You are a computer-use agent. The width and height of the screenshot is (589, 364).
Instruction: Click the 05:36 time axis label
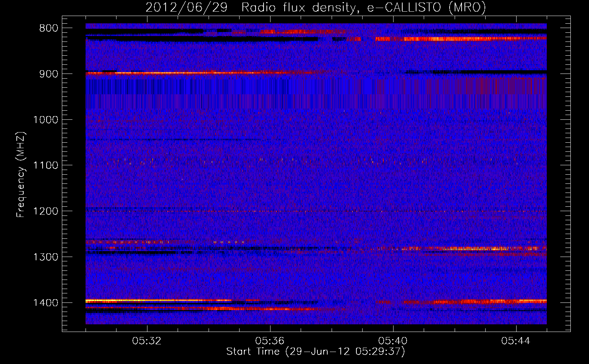pos(270,341)
